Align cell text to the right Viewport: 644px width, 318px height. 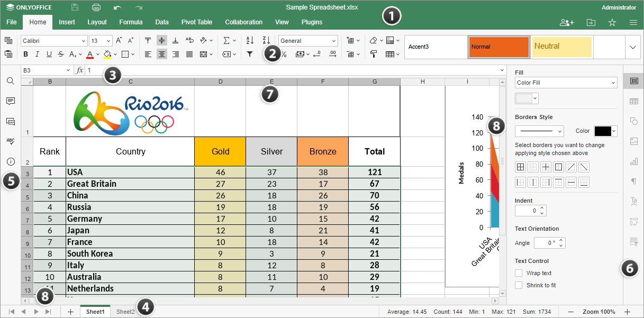(175, 54)
